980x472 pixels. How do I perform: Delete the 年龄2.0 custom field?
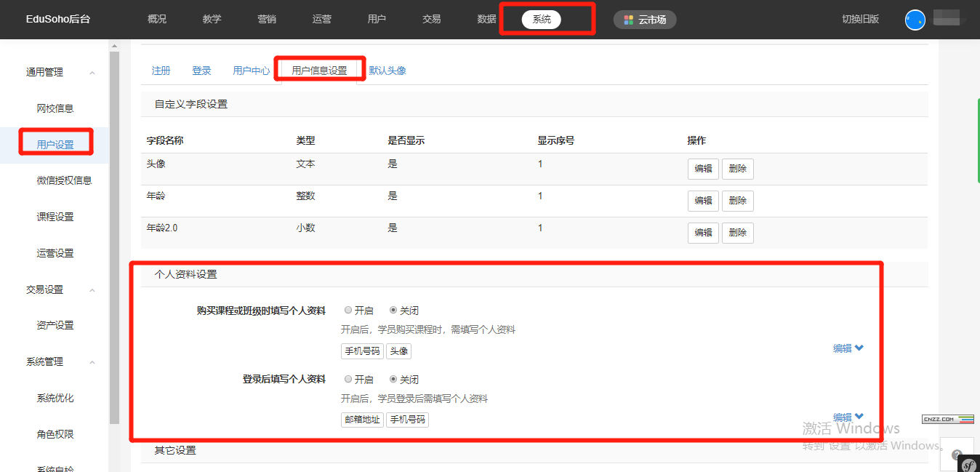(x=737, y=233)
